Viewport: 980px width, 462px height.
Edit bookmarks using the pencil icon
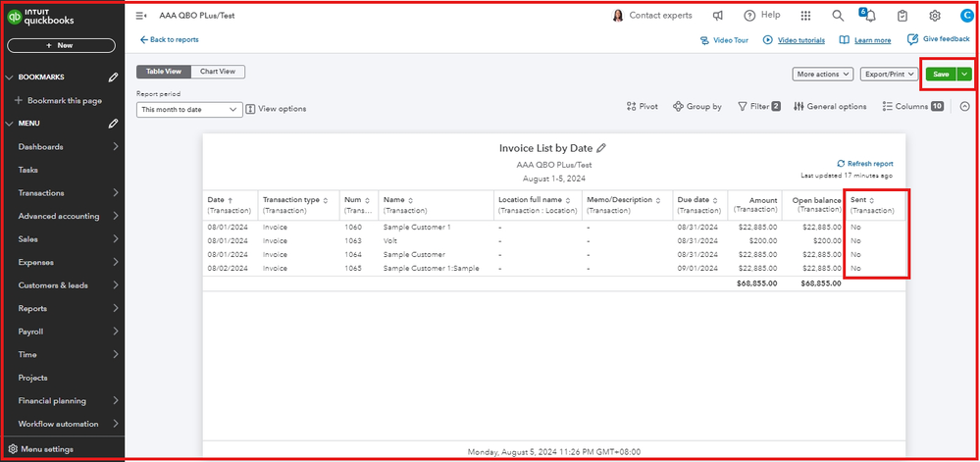click(x=113, y=77)
